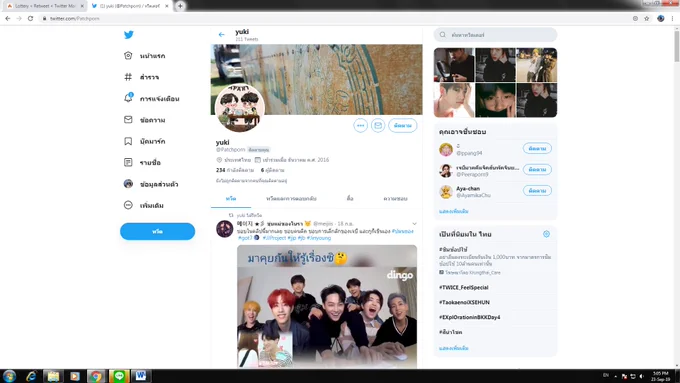Open the profile three-dot options button
Image resolution: width=680 pixels, height=383 pixels.
click(x=360, y=125)
